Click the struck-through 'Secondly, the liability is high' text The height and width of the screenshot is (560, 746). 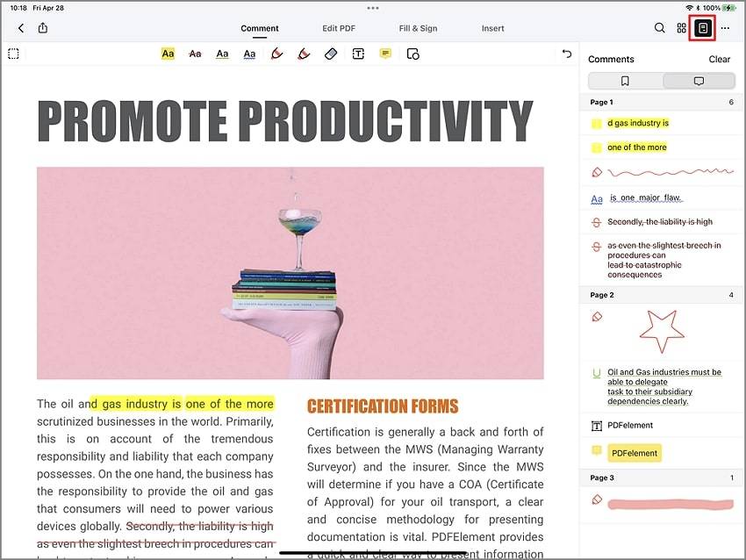tap(200, 527)
